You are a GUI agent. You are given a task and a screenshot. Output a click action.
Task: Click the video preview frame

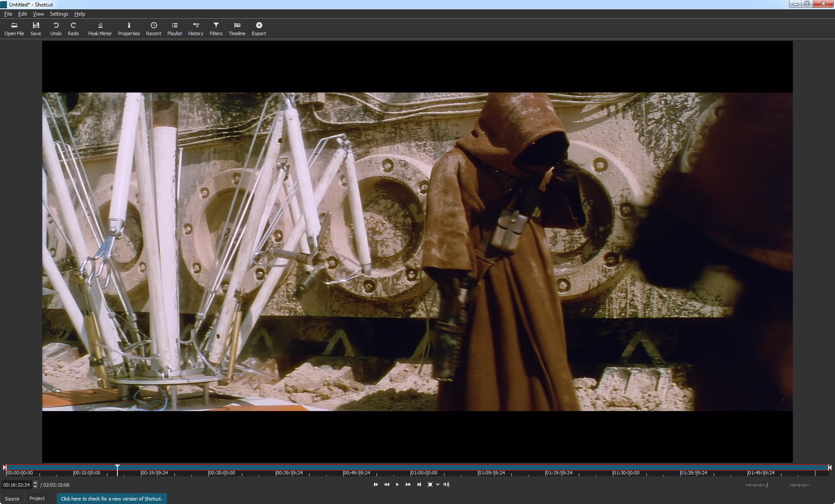pos(417,252)
